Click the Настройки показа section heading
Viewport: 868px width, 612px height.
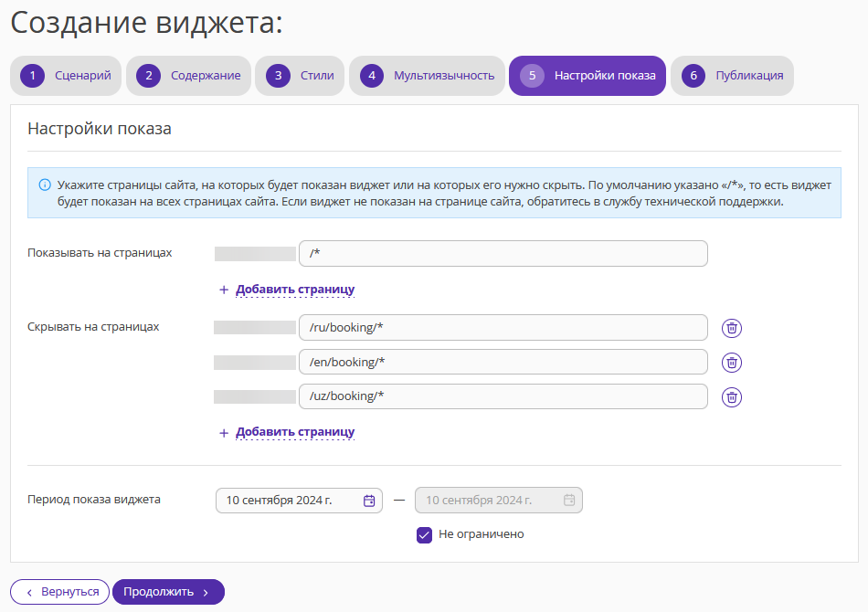tap(100, 129)
